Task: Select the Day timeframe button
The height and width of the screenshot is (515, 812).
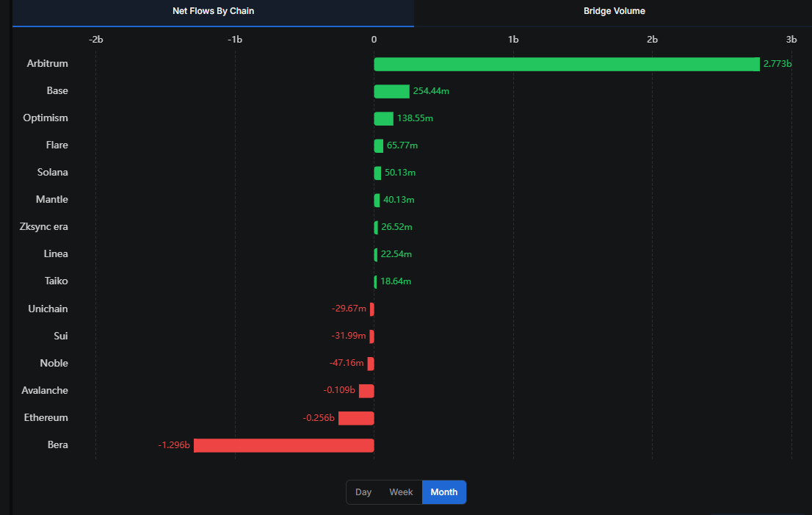Action: (363, 492)
